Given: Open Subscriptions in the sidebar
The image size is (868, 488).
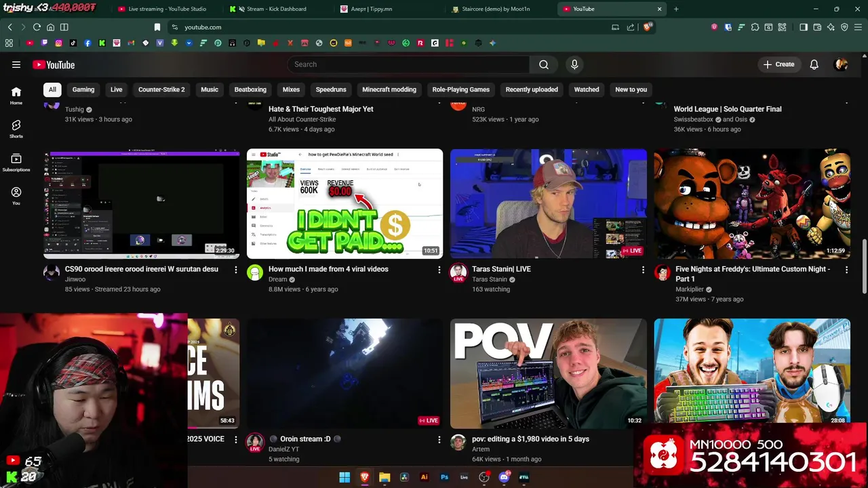Looking at the screenshot, I should pos(16,163).
